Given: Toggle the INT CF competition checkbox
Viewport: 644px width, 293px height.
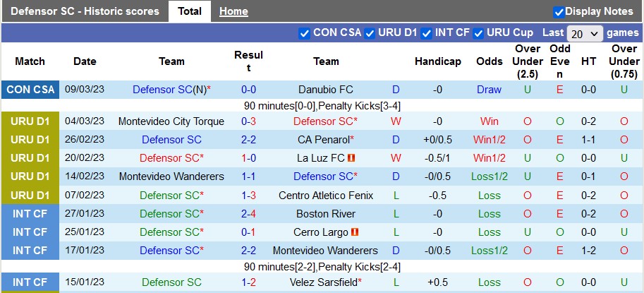Looking at the screenshot, I should [x=427, y=32].
